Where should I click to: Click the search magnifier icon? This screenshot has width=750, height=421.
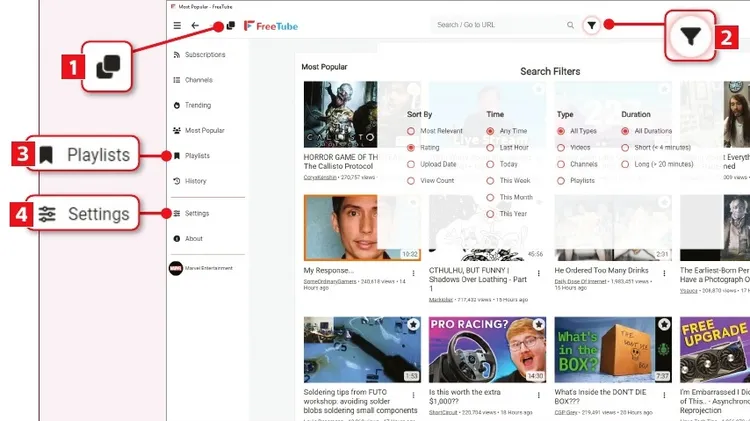click(x=570, y=25)
